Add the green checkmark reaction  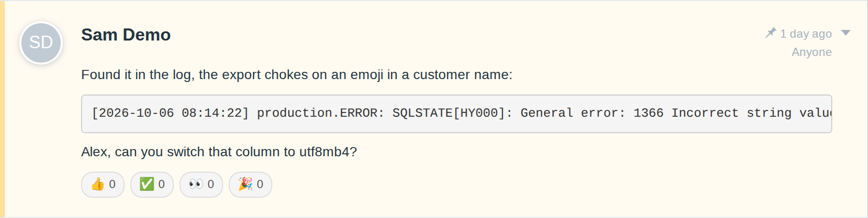point(152,185)
